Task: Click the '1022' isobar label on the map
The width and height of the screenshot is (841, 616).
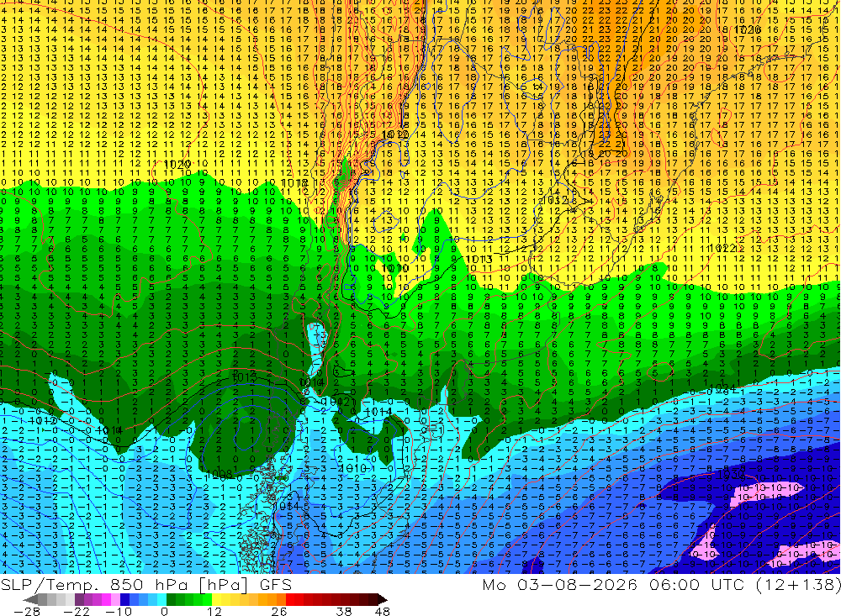Action: (722, 248)
